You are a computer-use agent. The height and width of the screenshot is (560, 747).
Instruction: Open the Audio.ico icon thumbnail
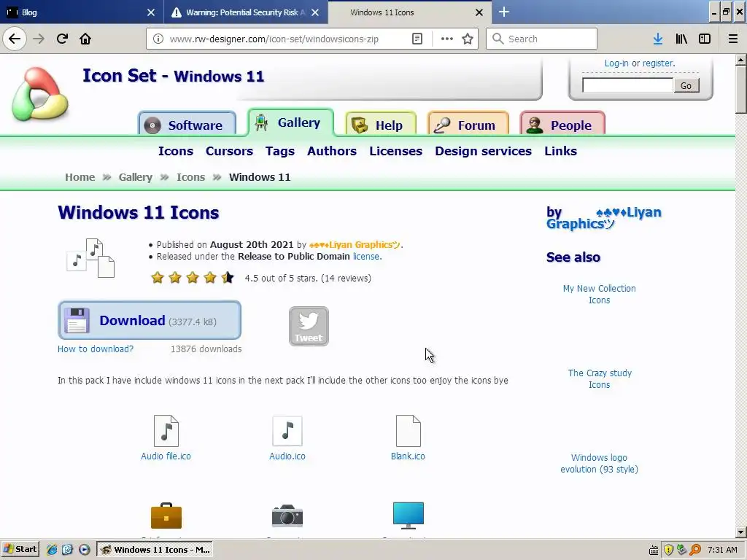[x=287, y=431]
